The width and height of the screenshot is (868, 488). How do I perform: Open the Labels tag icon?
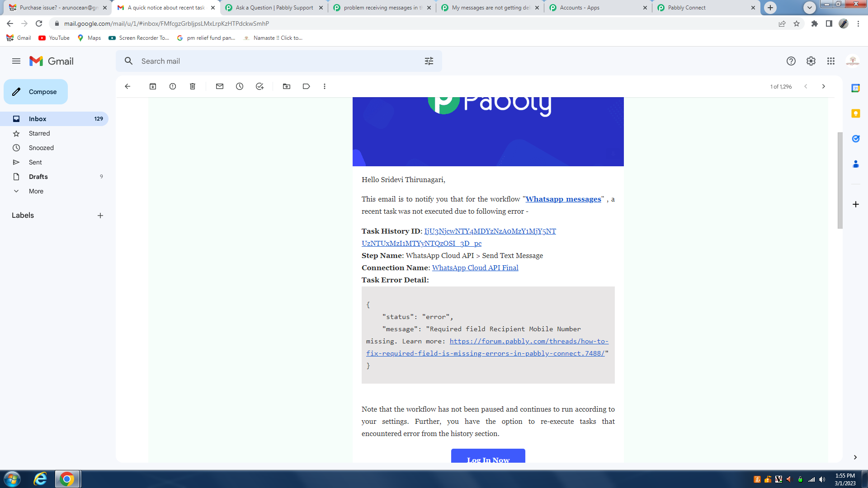coord(307,86)
